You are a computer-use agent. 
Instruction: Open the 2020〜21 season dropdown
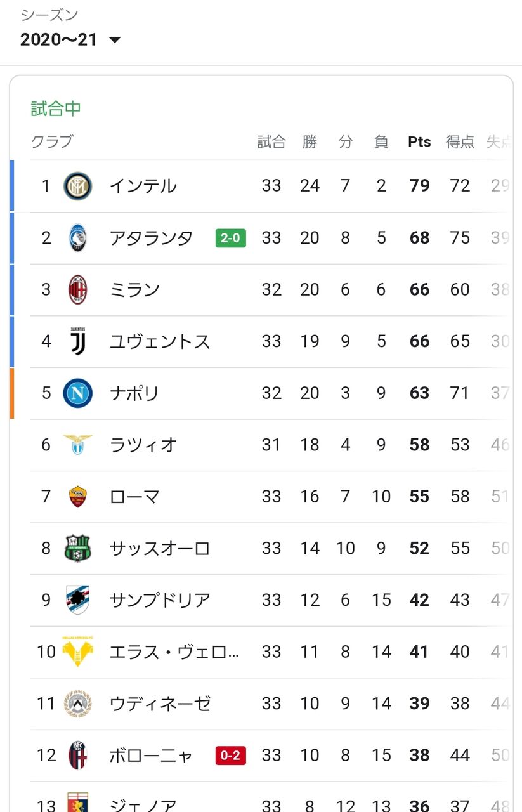[70, 40]
